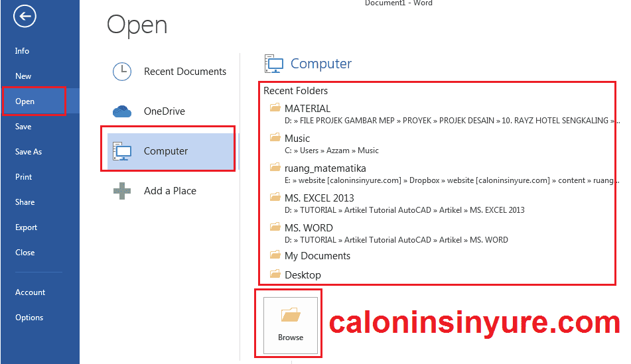
Task: Click the Add a Place plus icon
Action: [x=122, y=191]
